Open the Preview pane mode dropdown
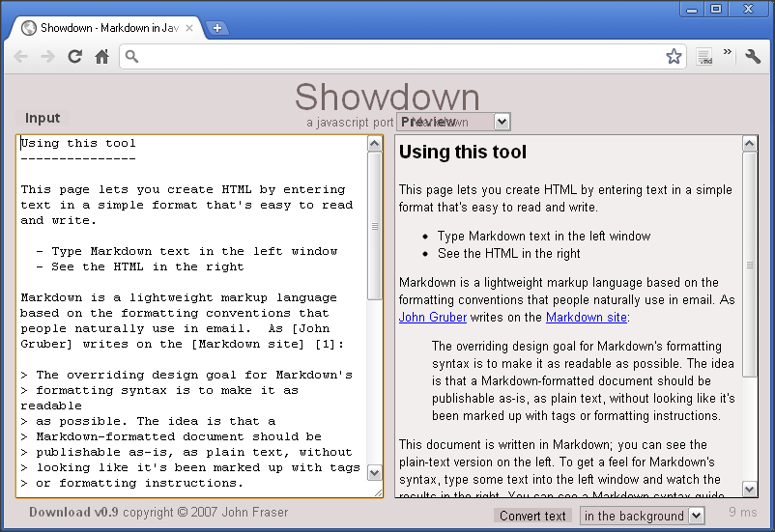Viewport: 775px width, 532px height. 453,122
